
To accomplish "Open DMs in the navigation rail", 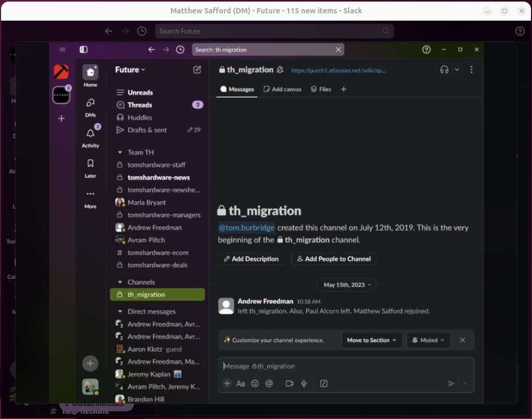I will [x=90, y=107].
